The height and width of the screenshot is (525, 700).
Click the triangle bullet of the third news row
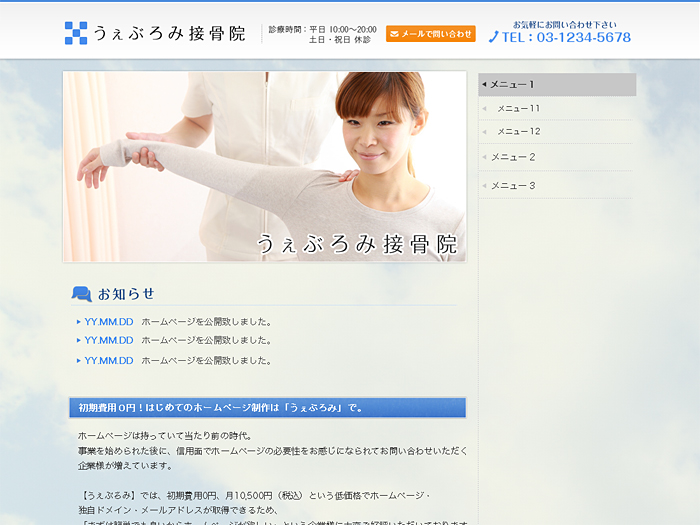click(79, 361)
